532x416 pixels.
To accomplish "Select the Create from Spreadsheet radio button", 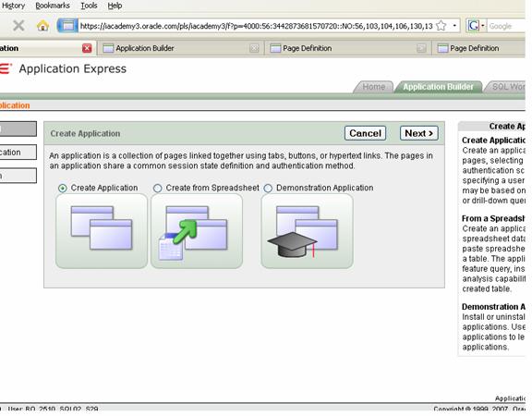I will click(157, 189).
